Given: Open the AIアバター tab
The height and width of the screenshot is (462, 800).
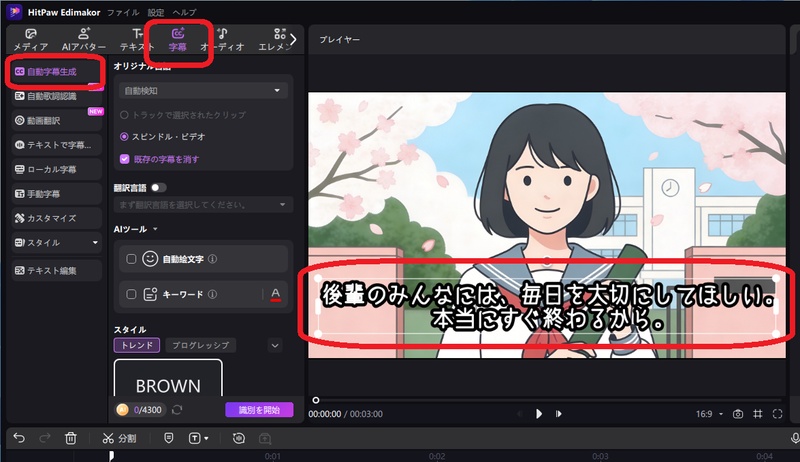Looking at the screenshot, I should pyautogui.click(x=84, y=40).
